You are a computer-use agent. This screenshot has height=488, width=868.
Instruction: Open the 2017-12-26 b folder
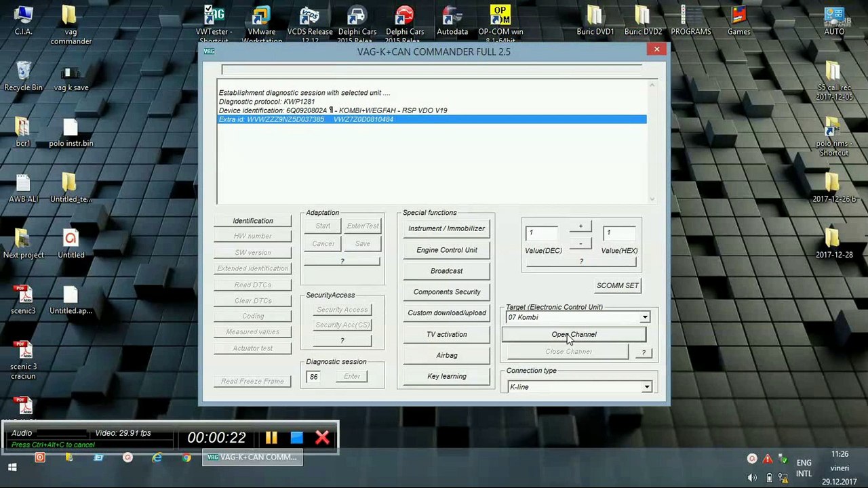833,188
